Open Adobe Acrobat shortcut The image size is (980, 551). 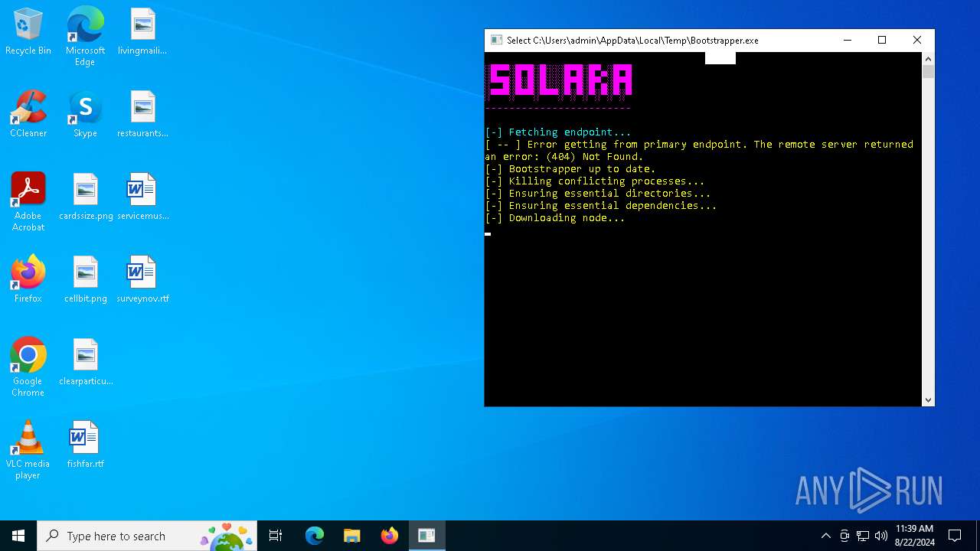pyautogui.click(x=28, y=202)
